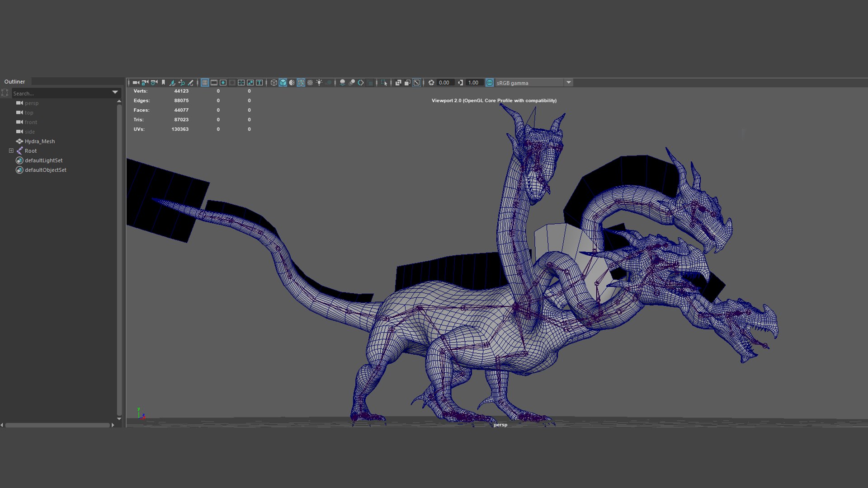Click the Gamma reset icon
Viewport: 868px width, 488px height.
tap(460, 83)
